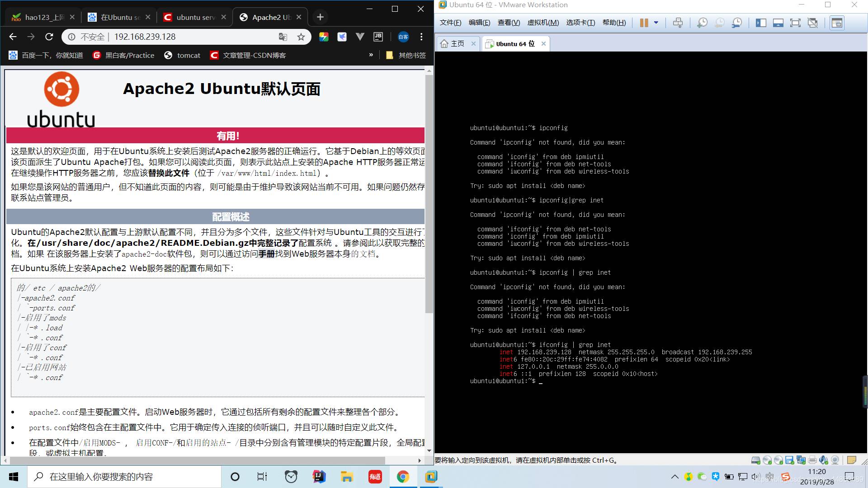Toggle the library sidebar panel icon
Viewport: 868px width, 488px height.
(x=761, y=23)
